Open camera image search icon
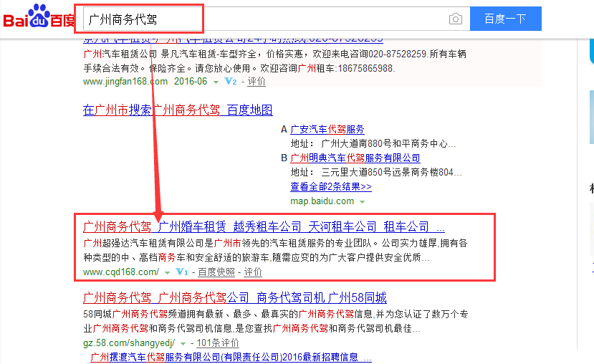Viewport: 594px width, 364px height. tap(455, 19)
